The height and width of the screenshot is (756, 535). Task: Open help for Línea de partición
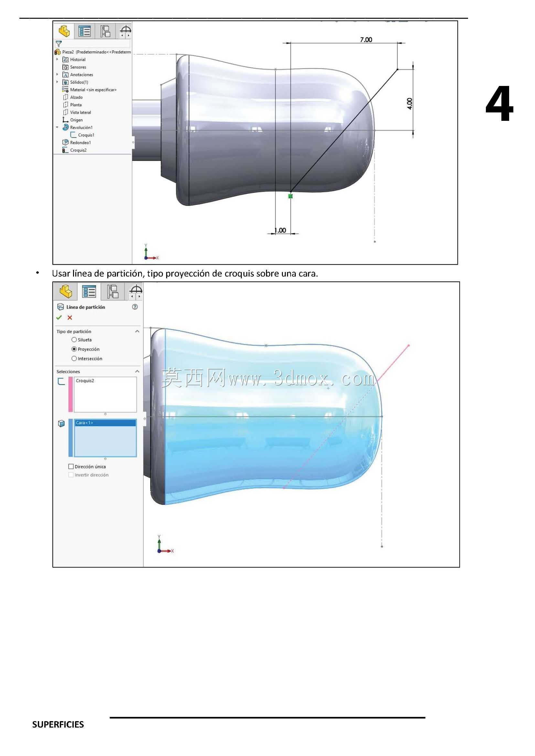pyautogui.click(x=135, y=307)
